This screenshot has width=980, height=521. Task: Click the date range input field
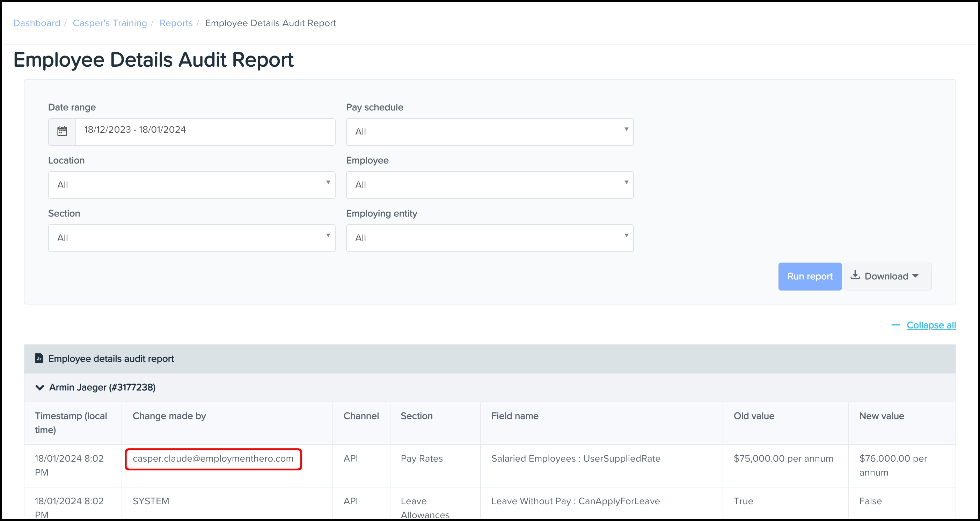pyautogui.click(x=205, y=132)
